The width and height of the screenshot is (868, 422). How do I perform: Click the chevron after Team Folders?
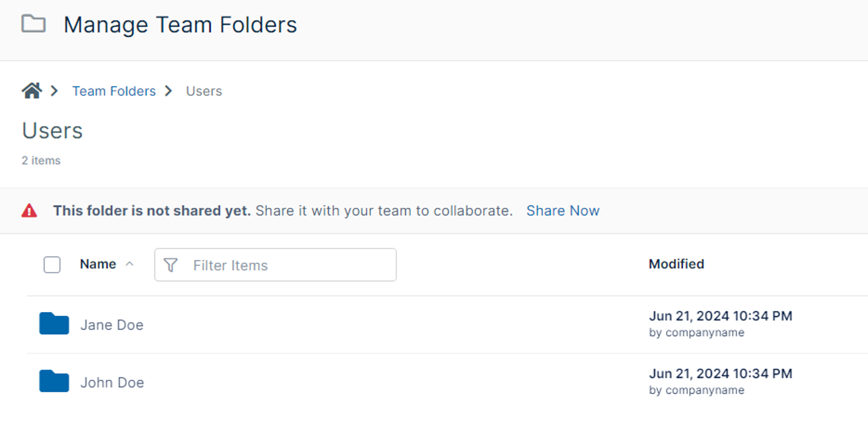[168, 91]
